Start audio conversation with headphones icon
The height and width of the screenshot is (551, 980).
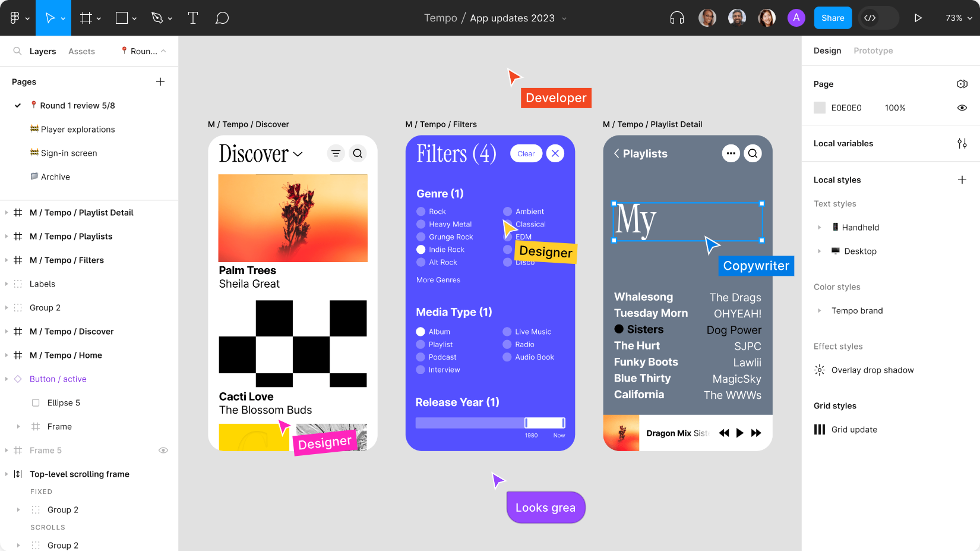point(676,18)
